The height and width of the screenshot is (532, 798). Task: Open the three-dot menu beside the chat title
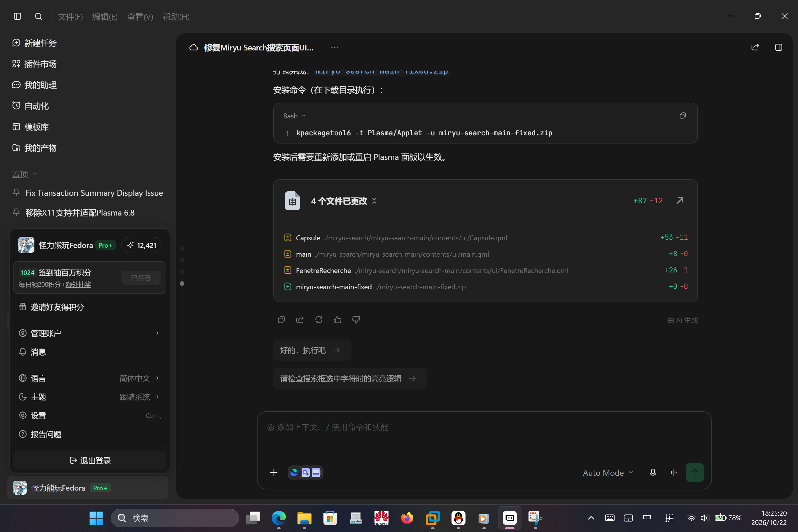[335, 47]
